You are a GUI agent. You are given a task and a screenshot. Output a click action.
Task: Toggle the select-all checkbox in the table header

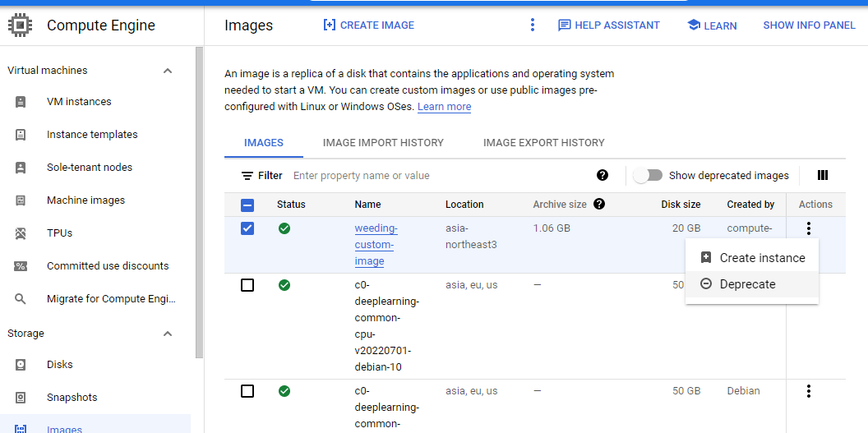(247, 205)
